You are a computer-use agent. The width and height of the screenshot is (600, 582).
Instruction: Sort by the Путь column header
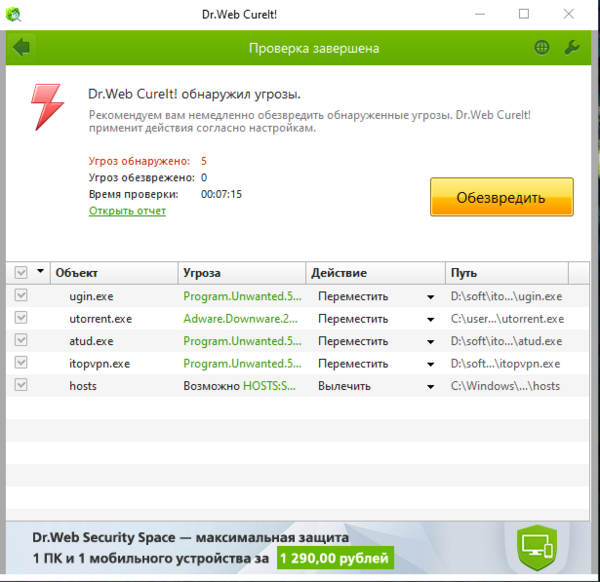(x=507, y=273)
